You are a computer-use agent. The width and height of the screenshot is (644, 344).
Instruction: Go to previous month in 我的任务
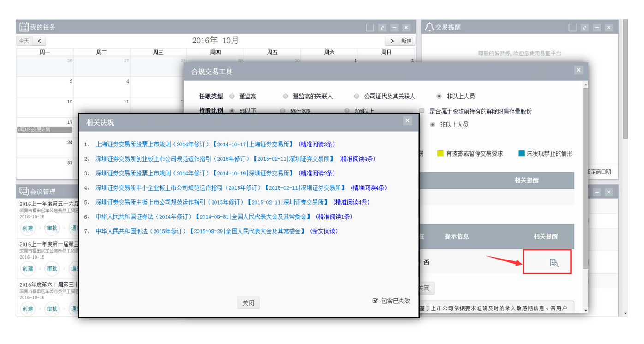pos(39,41)
